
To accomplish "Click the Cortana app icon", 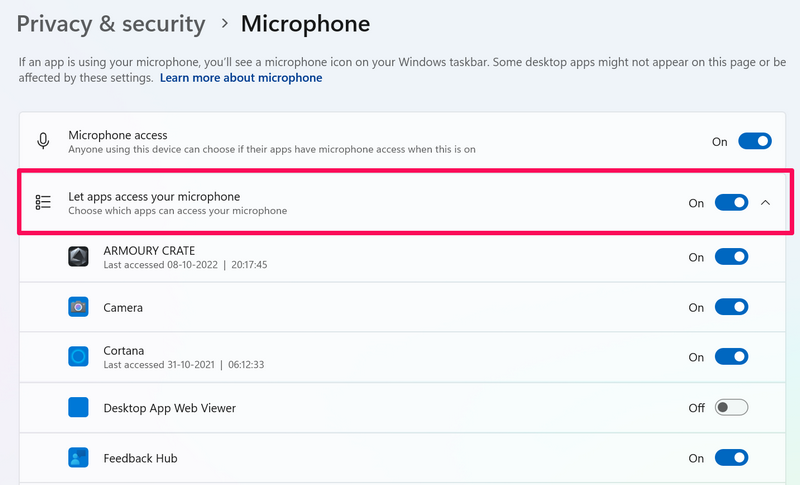I will (x=79, y=357).
